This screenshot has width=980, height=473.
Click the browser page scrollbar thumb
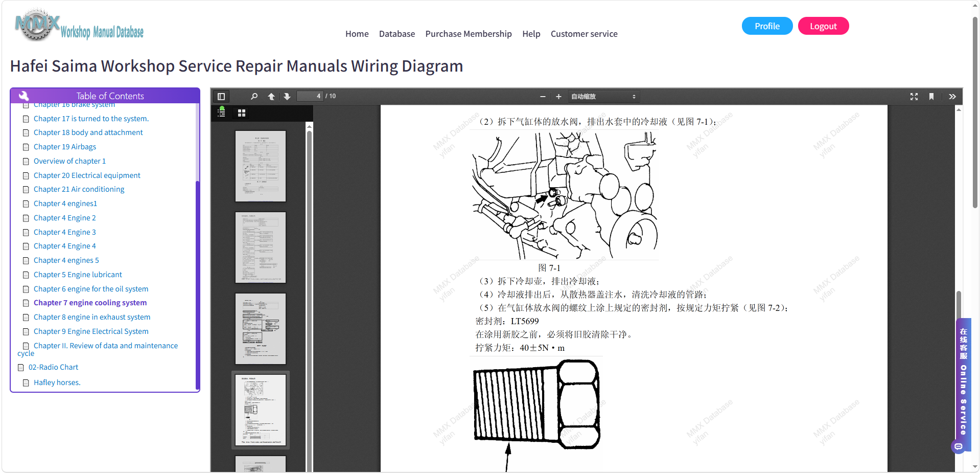tap(975, 112)
